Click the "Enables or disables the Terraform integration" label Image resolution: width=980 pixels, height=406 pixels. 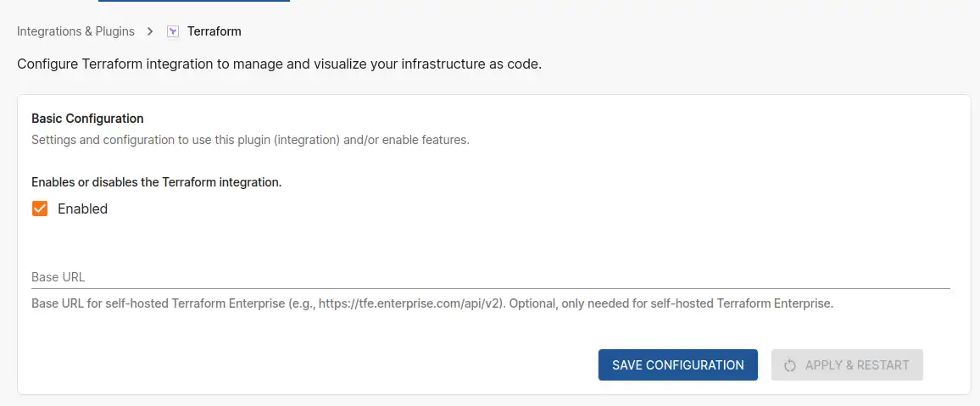click(x=157, y=183)
